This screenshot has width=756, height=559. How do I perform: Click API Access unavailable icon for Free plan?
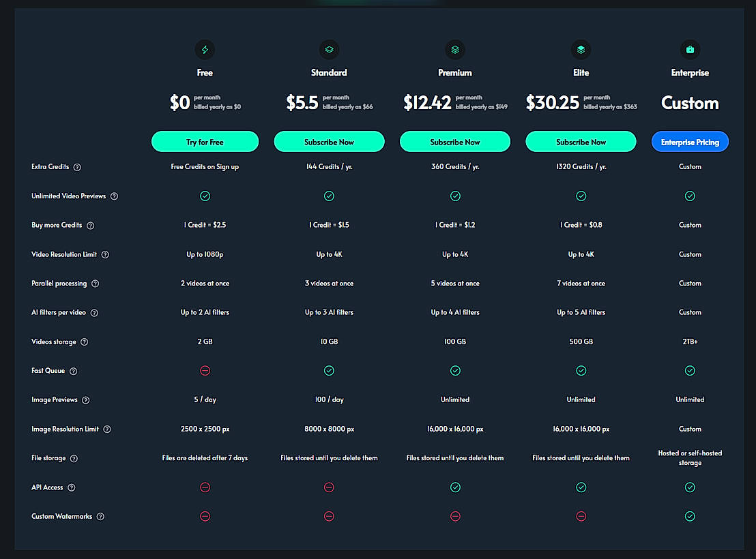point(205,487)
